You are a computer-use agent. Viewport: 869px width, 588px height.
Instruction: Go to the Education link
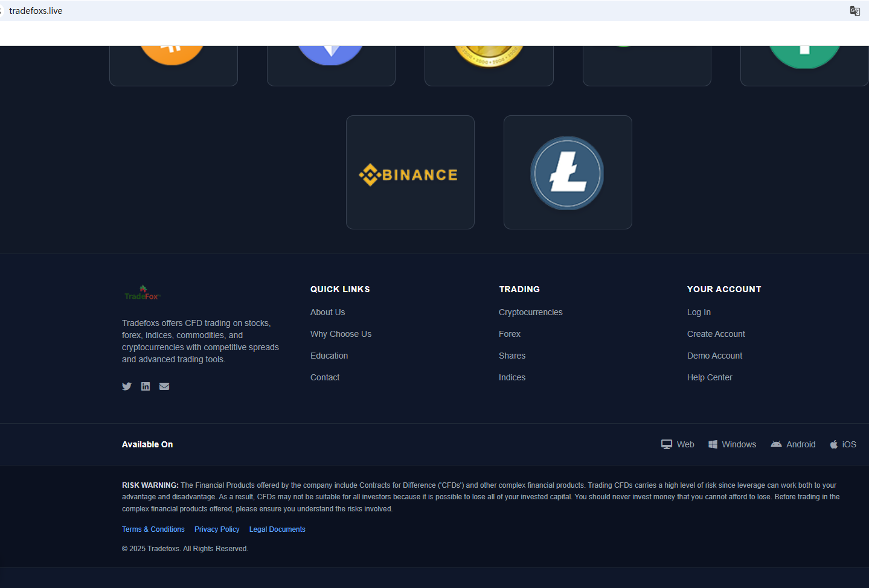[x=329, y=356]
